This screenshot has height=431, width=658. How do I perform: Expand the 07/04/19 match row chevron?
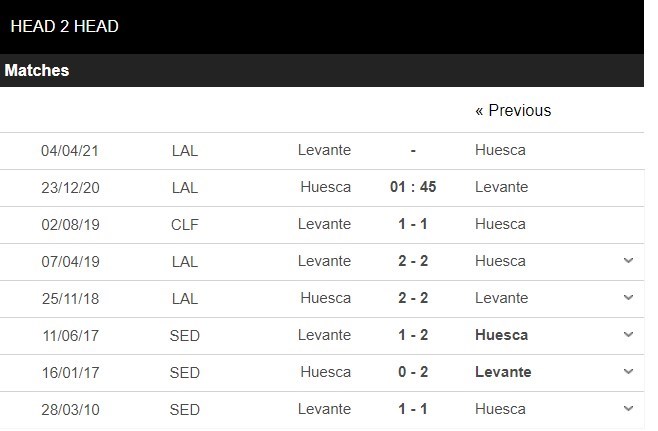(628, 261)
